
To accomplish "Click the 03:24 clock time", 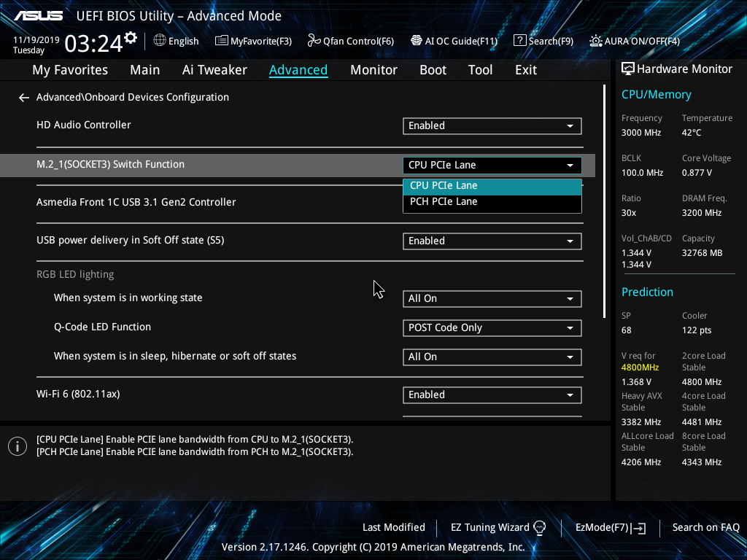I will [93, 43].
